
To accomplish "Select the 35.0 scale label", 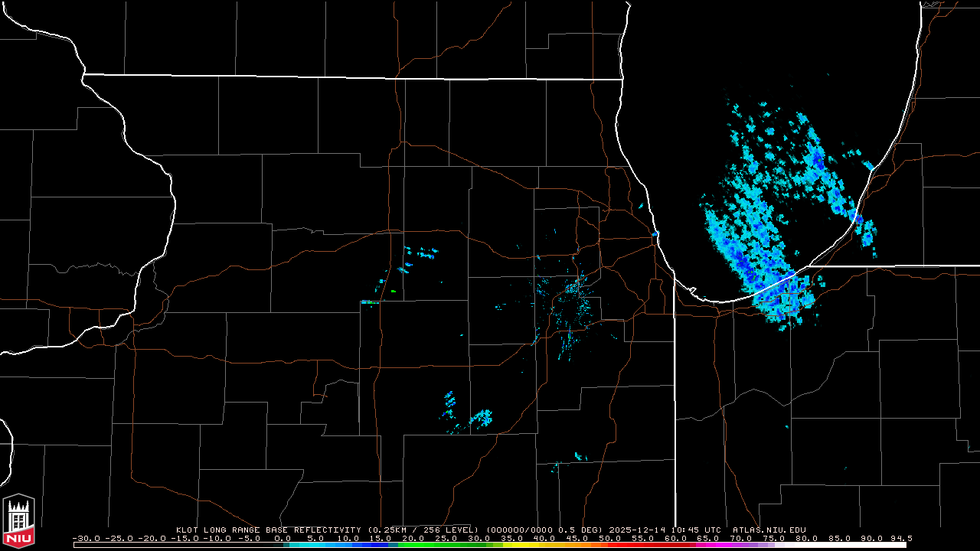I will point(512,539).
